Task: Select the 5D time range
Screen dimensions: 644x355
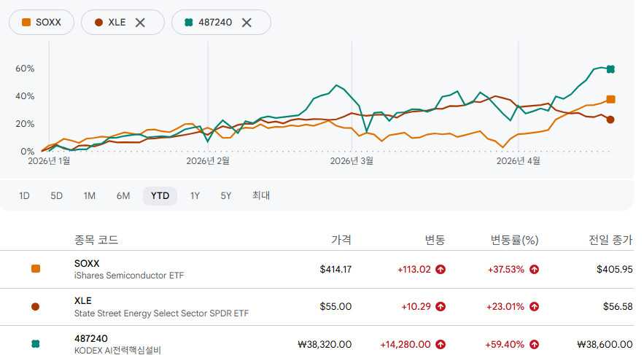Action: [x=56, y=195]
